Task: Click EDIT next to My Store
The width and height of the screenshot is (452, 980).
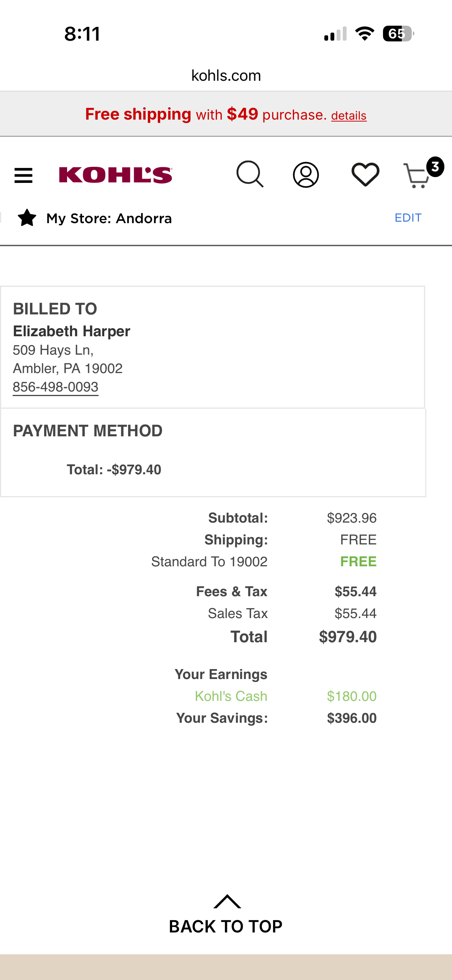Action: (x=408, y=218)
